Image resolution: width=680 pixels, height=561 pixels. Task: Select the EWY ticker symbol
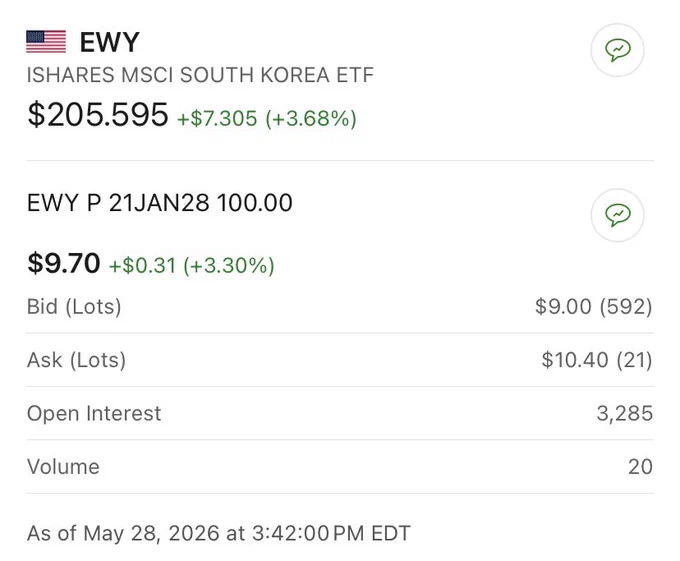[109, 42]
